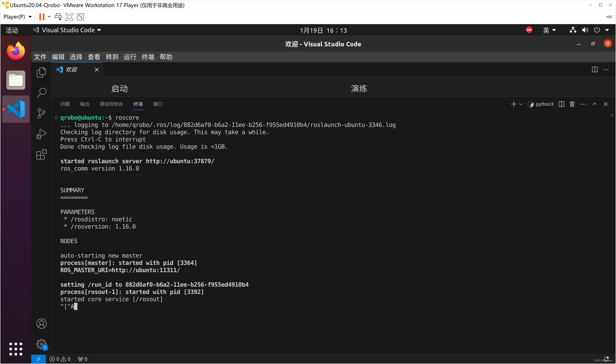Split the editor to the right
The height and width of the screenshot is (364, 616).
[x=595, y=70]
